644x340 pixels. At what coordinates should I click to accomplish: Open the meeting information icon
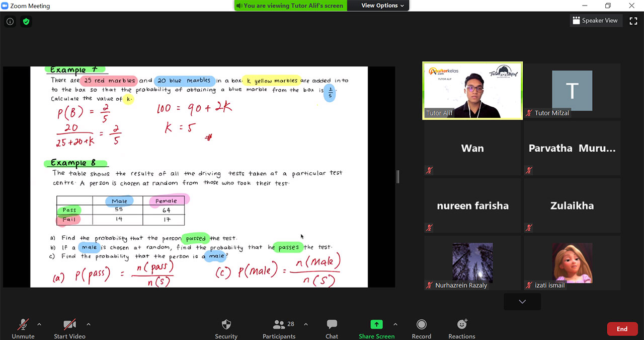[10, 21]
